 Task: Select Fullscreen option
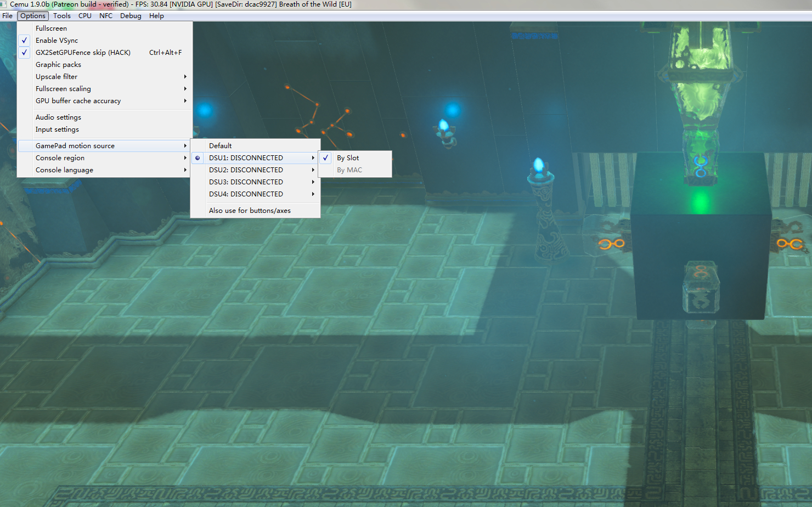105,29
